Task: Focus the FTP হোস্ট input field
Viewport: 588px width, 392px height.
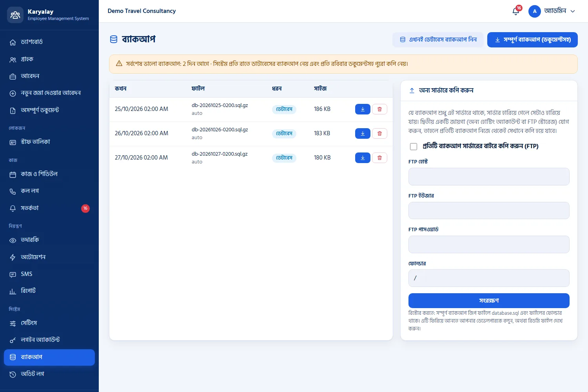Action: (x=489, y=177)
